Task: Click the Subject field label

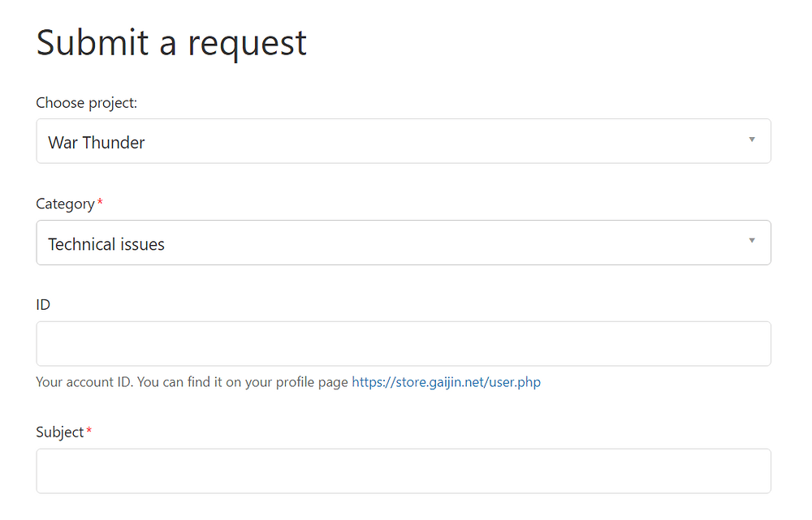Action: tap(59, 432)
